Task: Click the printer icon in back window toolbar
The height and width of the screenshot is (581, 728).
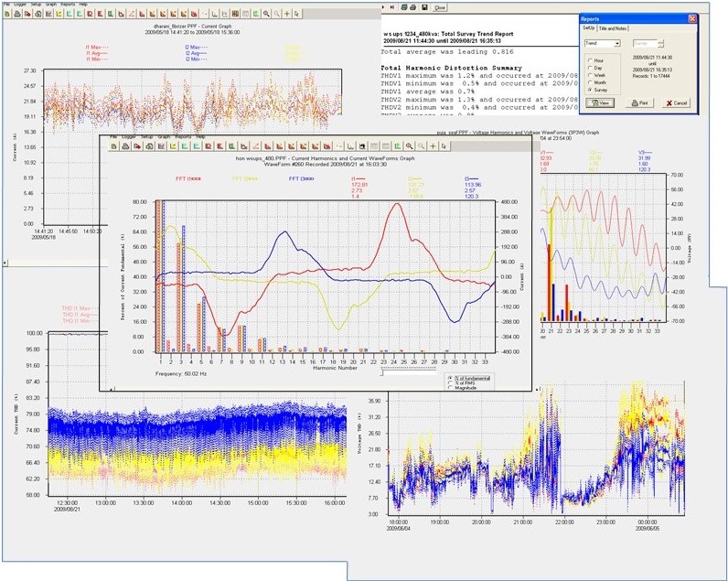Action: [x=17, y=14]
